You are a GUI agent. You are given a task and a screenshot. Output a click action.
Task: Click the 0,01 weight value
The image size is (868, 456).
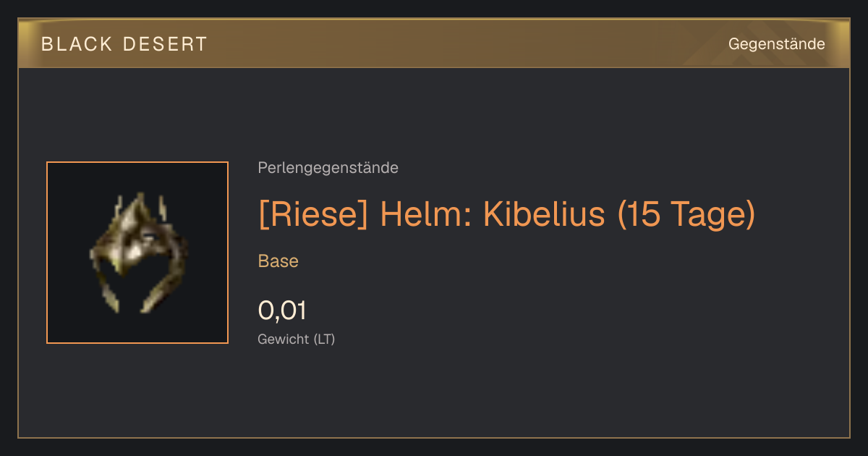pos(282,311)
